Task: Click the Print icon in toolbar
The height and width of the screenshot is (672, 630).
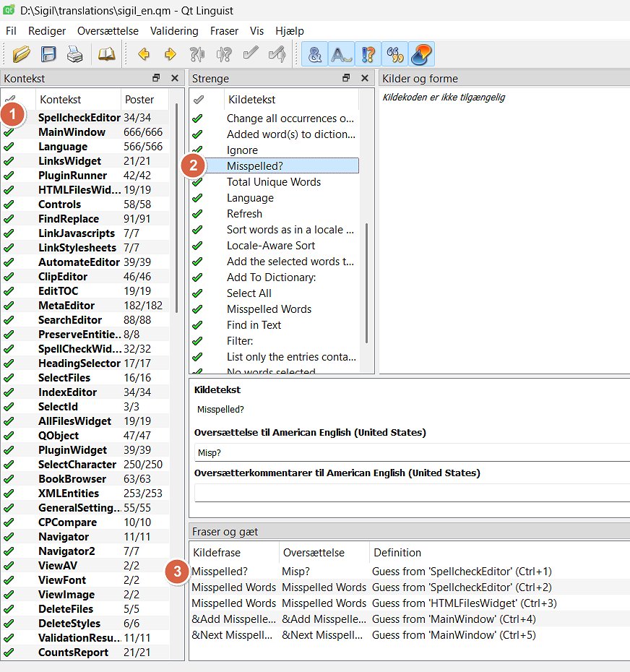Action: 74,54
